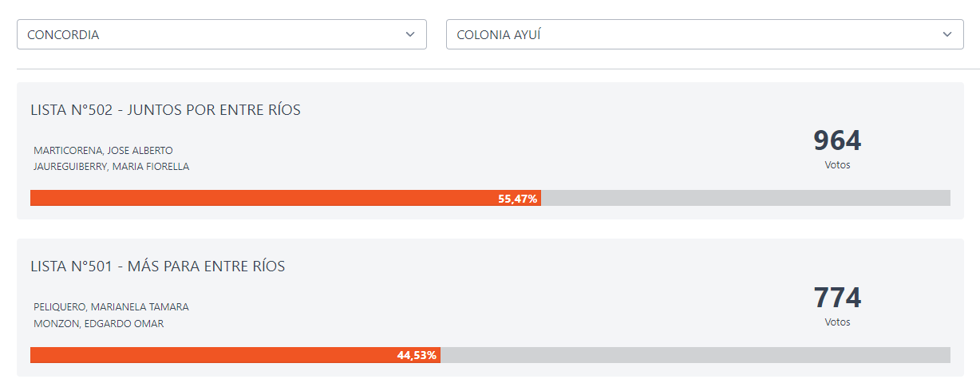Click candidate name Jaureguiberry, Maria Fiorella
Screen dimensions: 980x383
(112, 167)
